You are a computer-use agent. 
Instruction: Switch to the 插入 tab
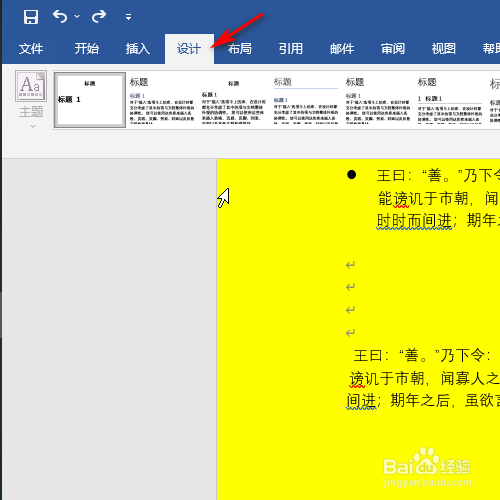138,49
